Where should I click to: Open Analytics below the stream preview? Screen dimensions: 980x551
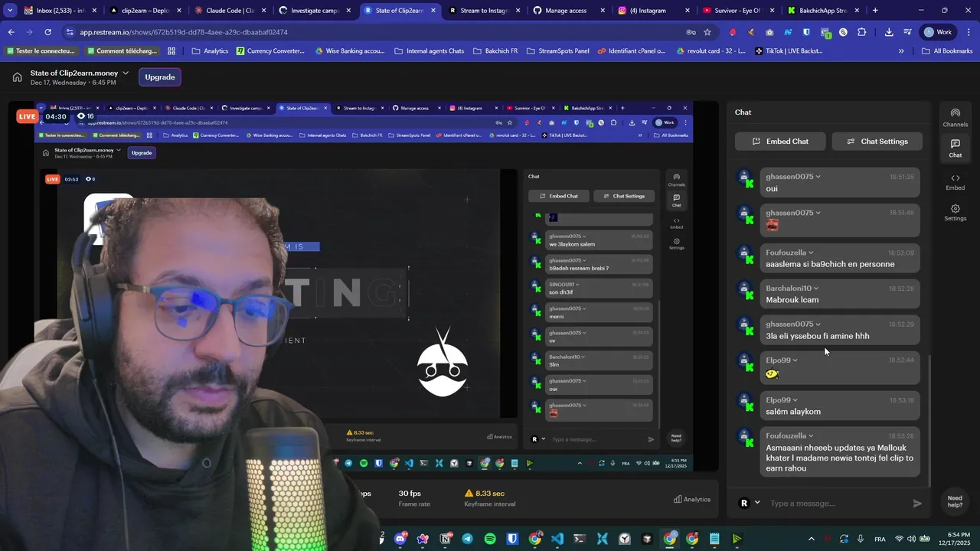(692, 500)
